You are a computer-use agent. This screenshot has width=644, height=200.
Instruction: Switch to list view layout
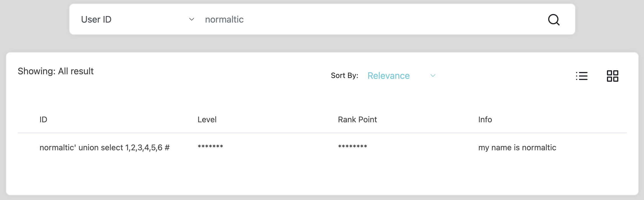point(582,76)
